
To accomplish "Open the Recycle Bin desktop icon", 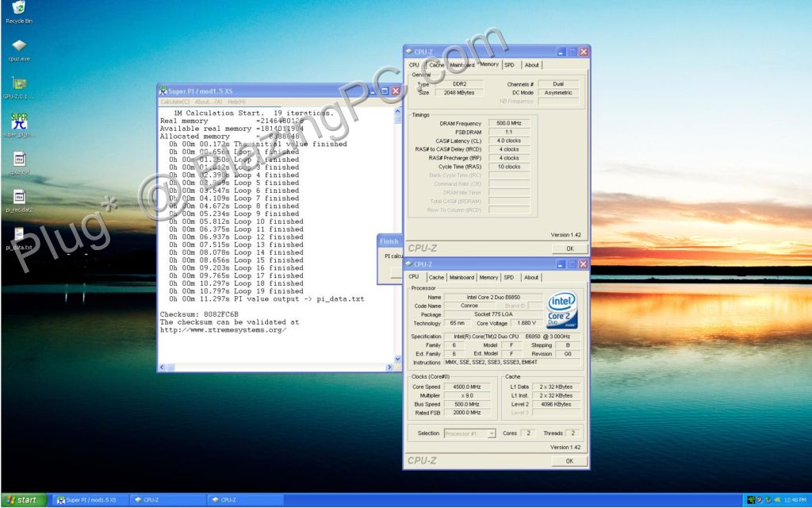I will click(19, 8).
